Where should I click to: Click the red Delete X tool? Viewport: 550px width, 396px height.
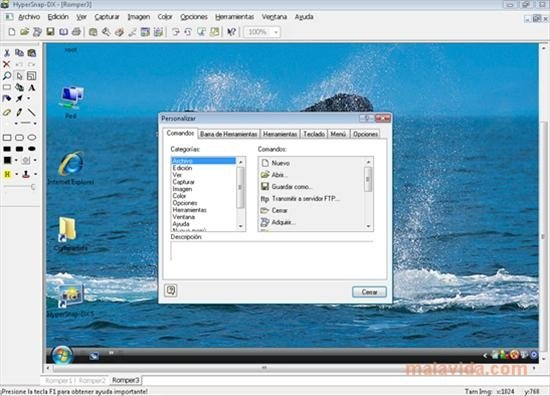pos(6,64)
